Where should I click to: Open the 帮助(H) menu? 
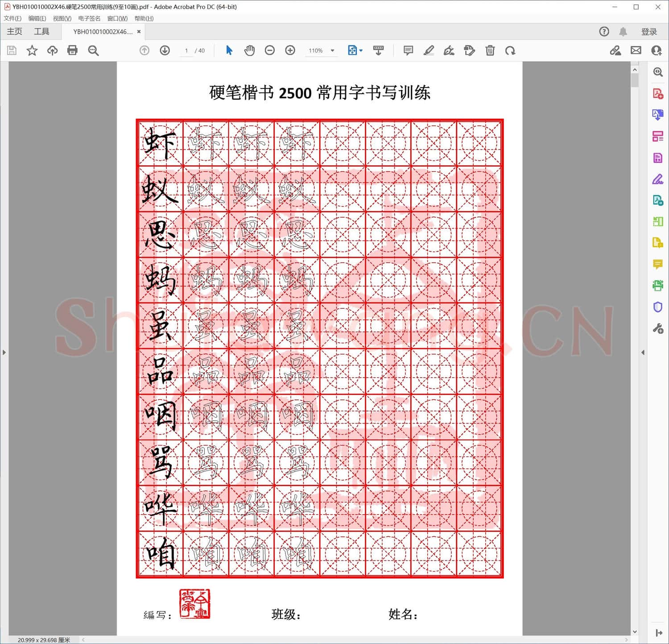[x=144, y=18]
